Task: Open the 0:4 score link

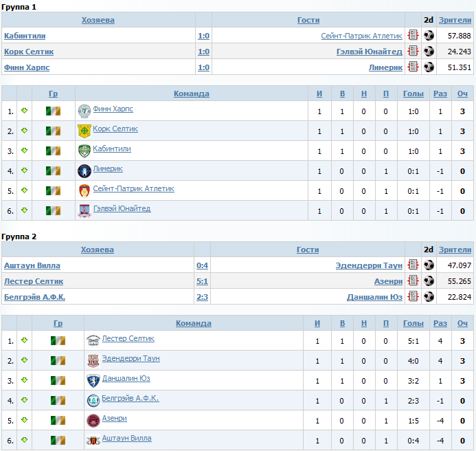Action: 202,265
